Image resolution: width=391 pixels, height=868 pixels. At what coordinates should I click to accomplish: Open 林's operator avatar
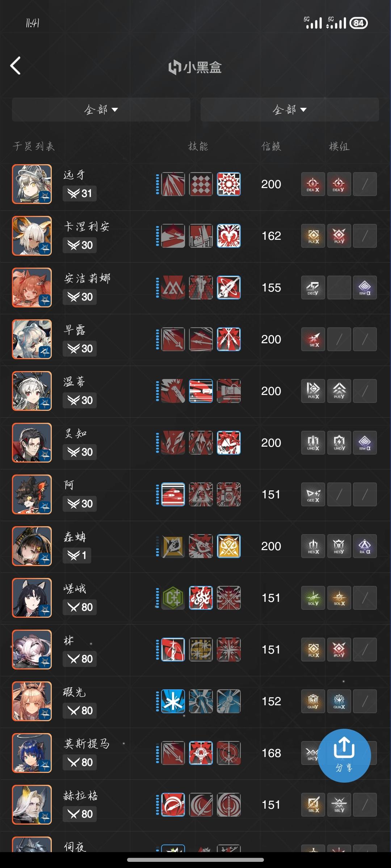(x=32, y=650)
